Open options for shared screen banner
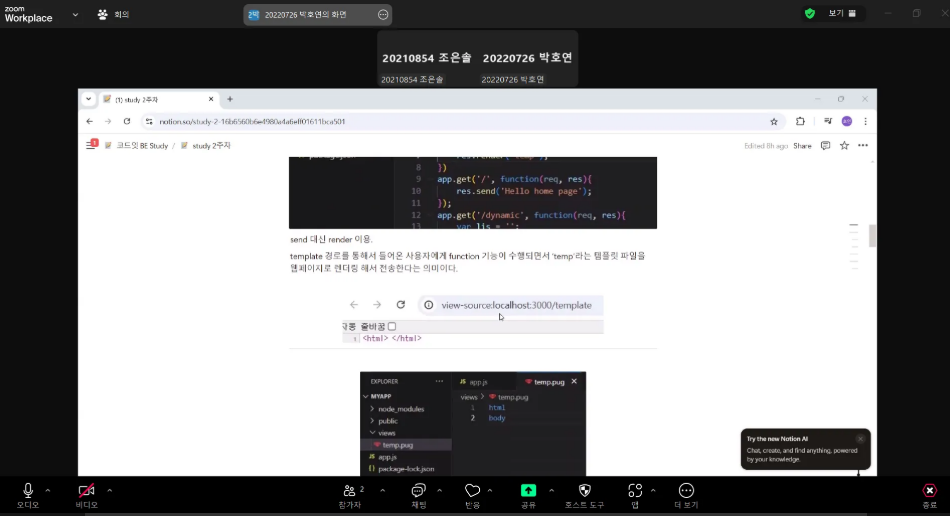Viewport: 950px width, 516px height. tap(383, 15)
